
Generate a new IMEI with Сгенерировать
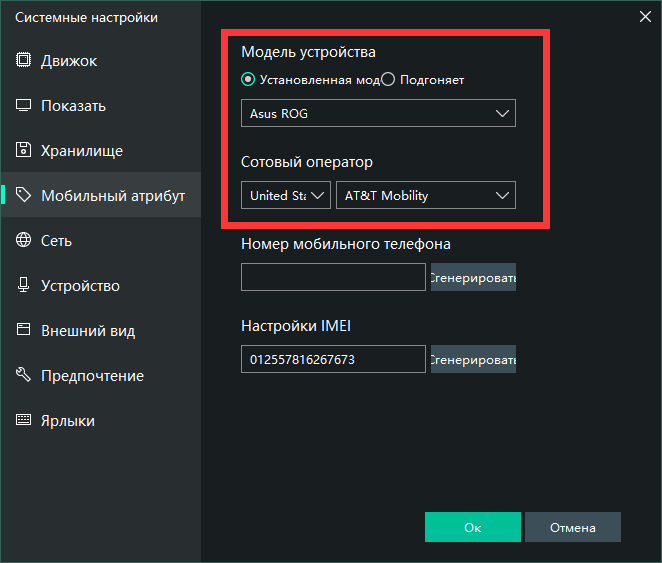coord(473,359)
